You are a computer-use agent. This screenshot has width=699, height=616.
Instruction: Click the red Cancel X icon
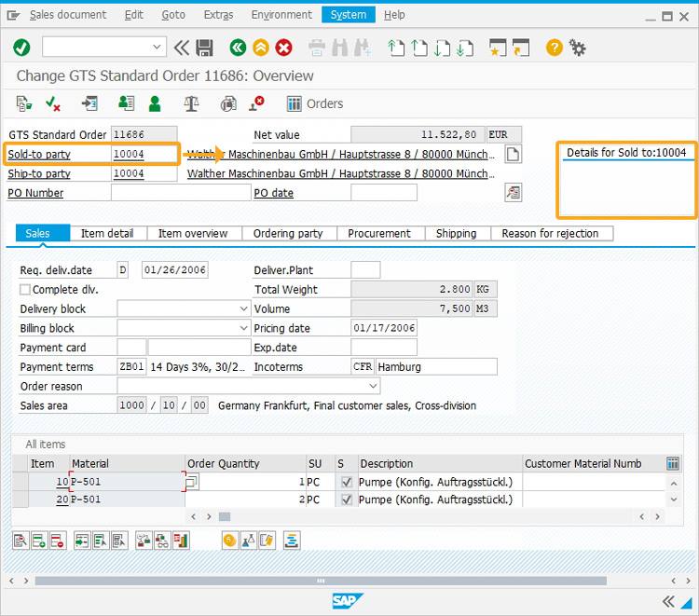283,48
